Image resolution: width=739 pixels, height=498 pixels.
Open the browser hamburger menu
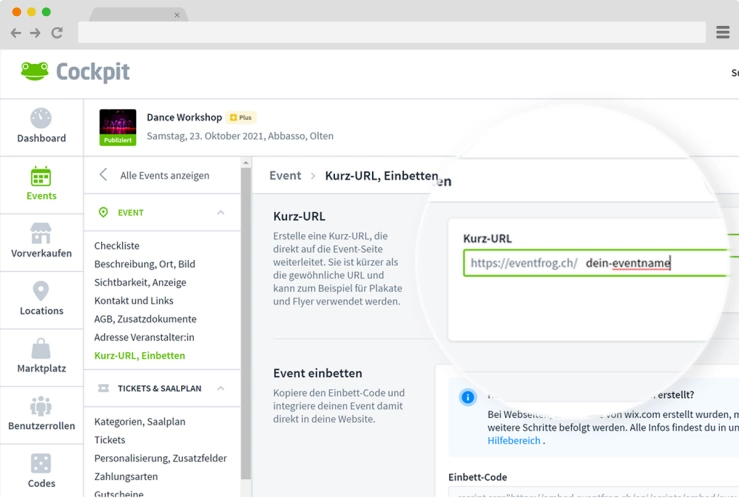tap(722, 33)
